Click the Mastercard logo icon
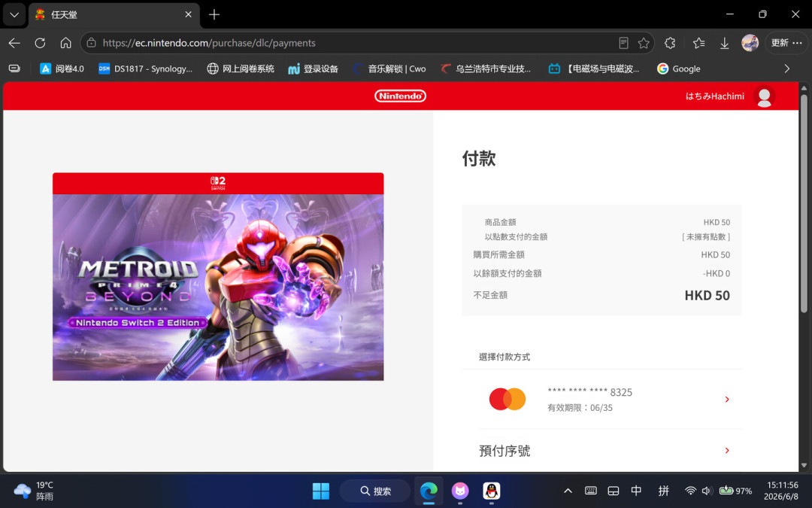The image size is (812, 508). pos(507,399)
